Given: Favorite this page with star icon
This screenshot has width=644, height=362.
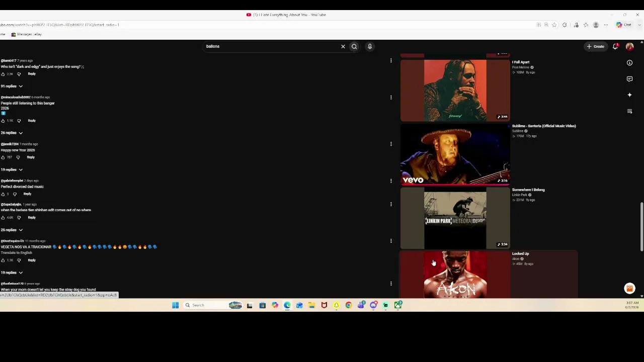Looking at the screenshot, I should pos(554,25).
